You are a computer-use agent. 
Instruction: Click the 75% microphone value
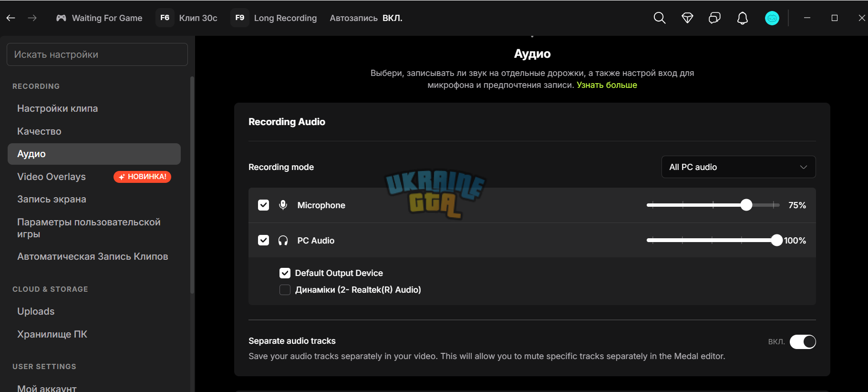click(x=797, y=205)
